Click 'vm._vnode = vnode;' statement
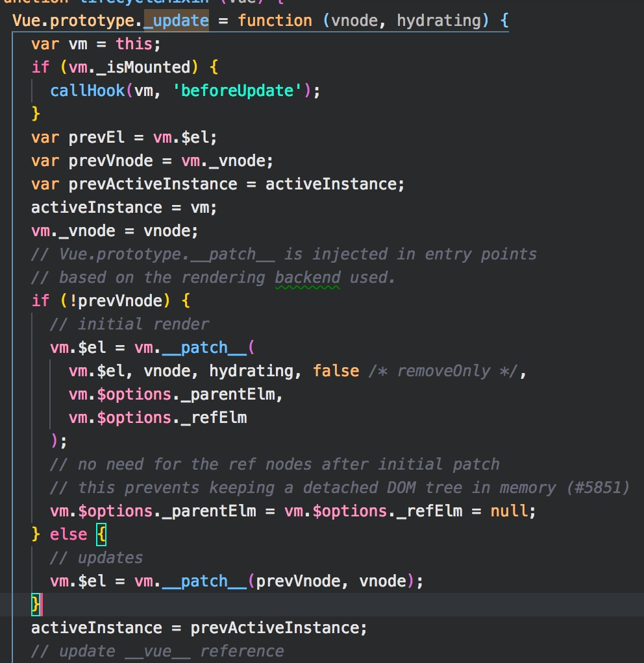Screen dimensions: 644x663 click(115, 231)
